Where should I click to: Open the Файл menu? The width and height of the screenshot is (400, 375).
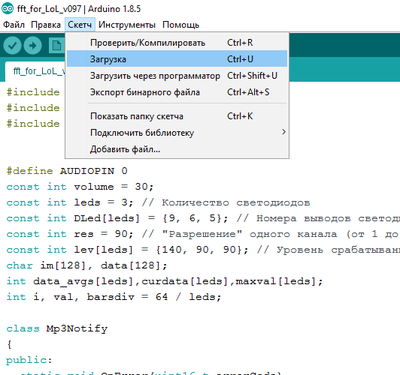[14, 25]
